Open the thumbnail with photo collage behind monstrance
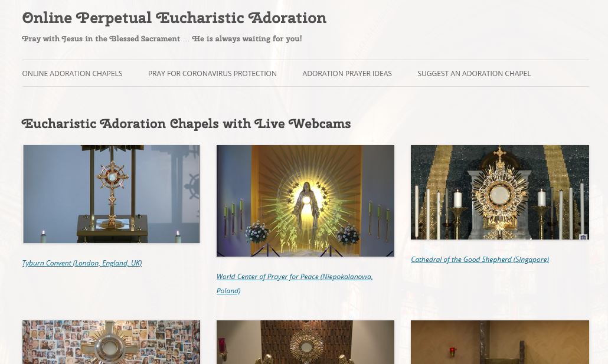This screenshot has width=608, height=364. [x=112, y=342]
